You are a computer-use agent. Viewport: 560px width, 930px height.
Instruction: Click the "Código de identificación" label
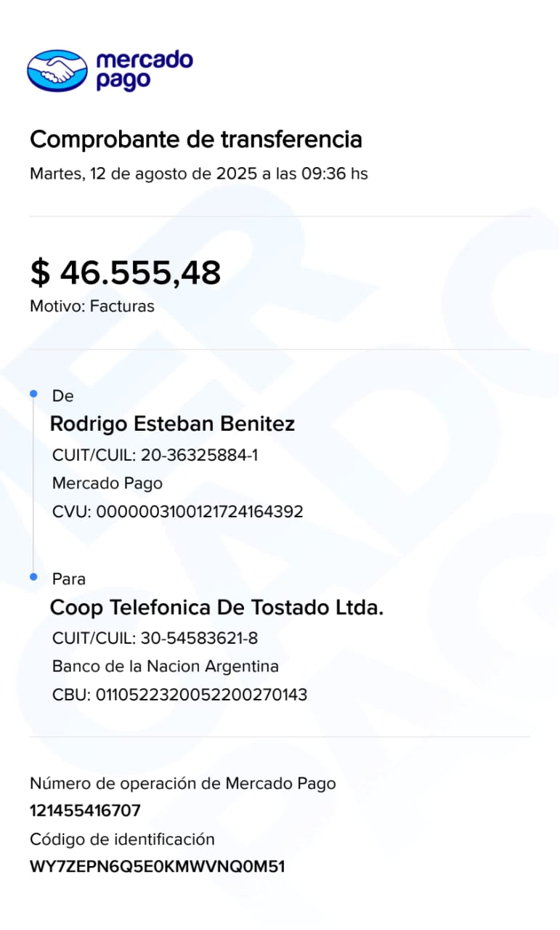coord(122,839)
